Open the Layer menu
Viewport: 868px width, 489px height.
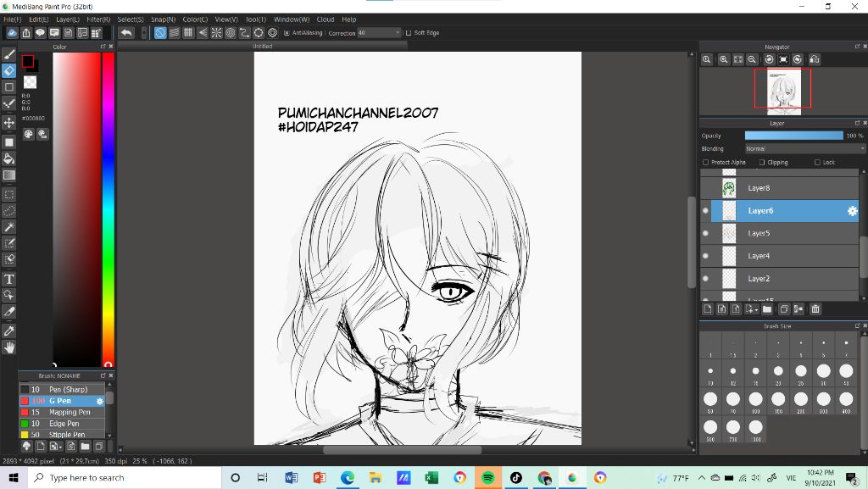pos(68,19)
